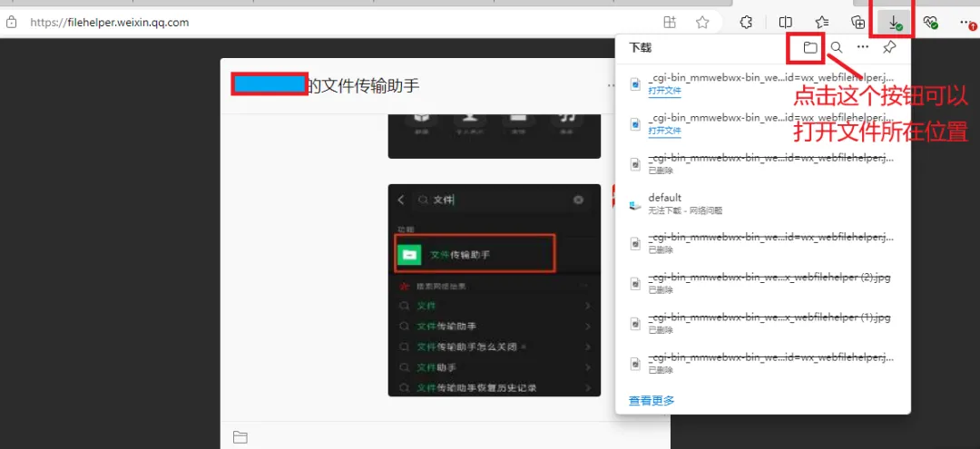Click 无法下载 - 网络问题 status text
The height and width of the screenshot is (449, 980).
click(x=685, y=211)
